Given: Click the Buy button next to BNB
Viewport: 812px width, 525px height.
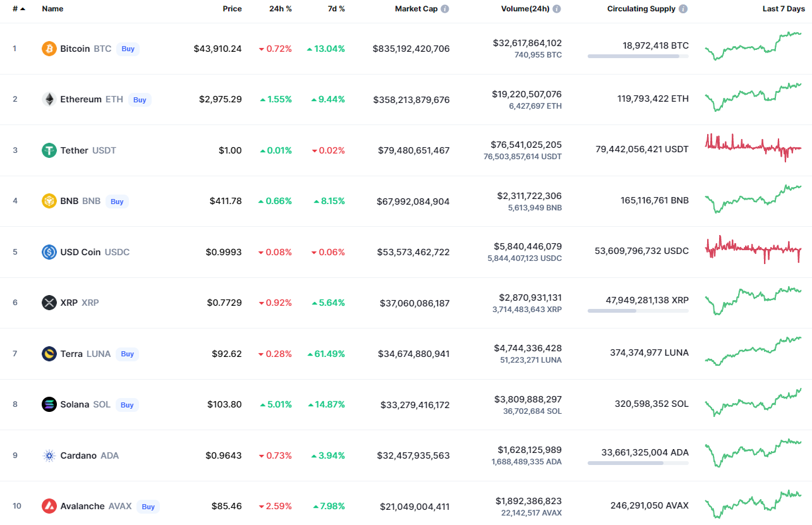Looking at the screenshot, I should tap(117, 202).
